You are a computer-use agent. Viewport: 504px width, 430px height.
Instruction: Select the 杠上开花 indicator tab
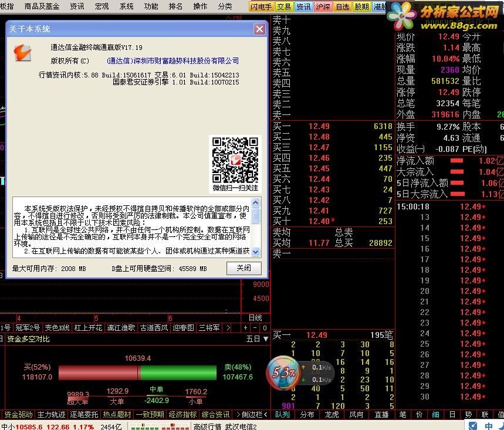point(88,328)
